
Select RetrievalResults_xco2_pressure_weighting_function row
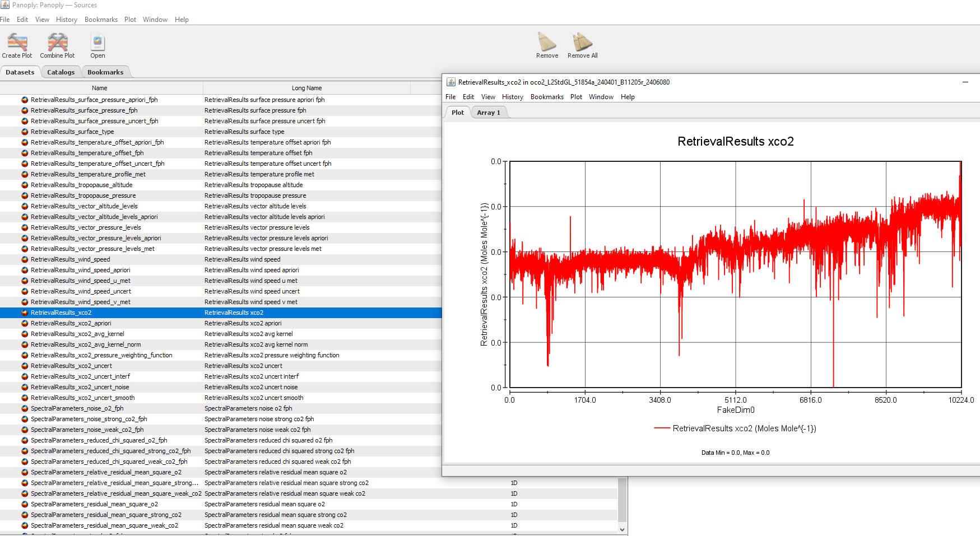(221, 355)
